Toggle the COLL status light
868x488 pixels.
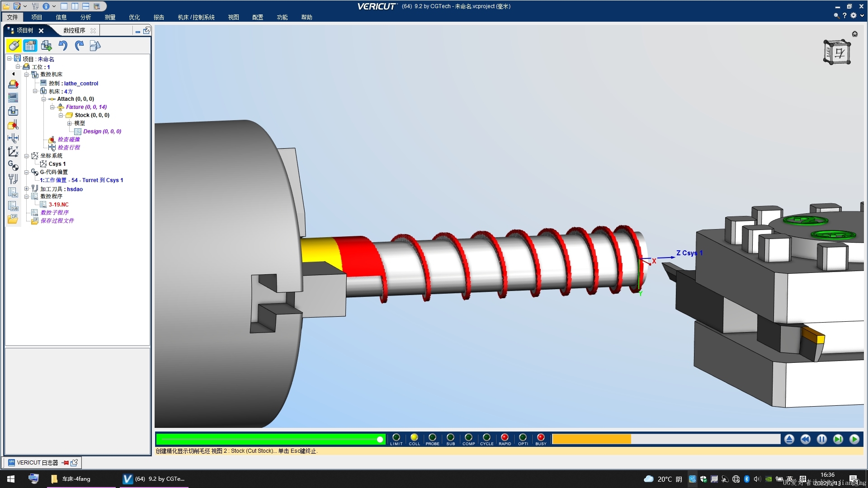coord(414,437)
